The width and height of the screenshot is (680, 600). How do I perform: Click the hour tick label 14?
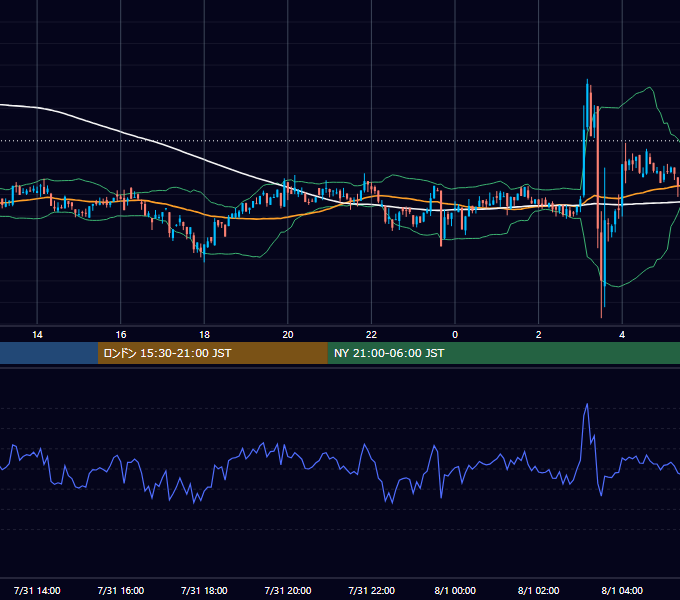point(37,335)
